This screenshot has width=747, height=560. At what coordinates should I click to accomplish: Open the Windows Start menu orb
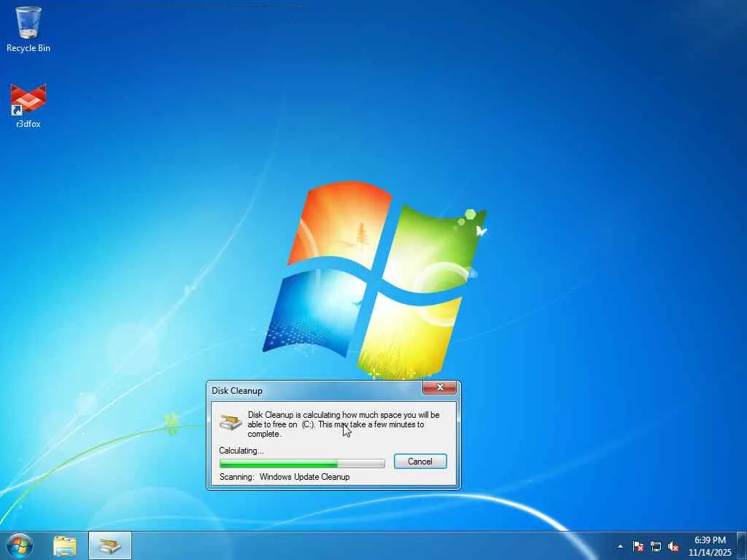(x=20, y=545)
